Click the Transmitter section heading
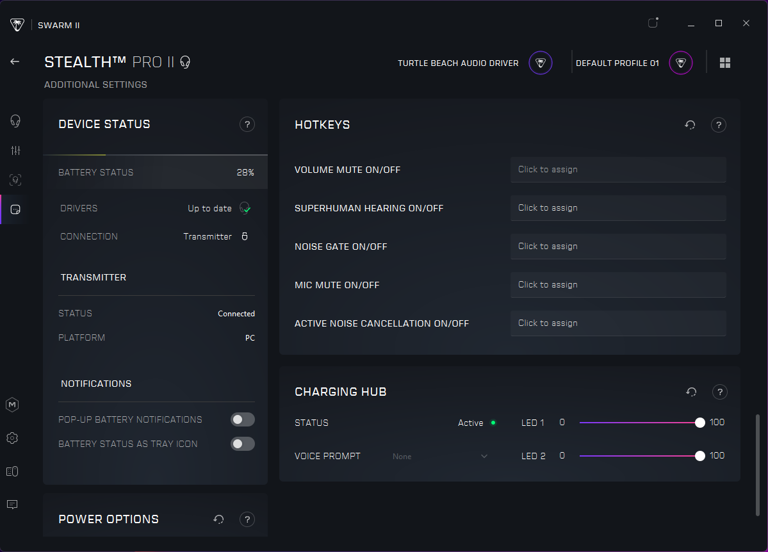768x552 pixels. pos(94,277)
